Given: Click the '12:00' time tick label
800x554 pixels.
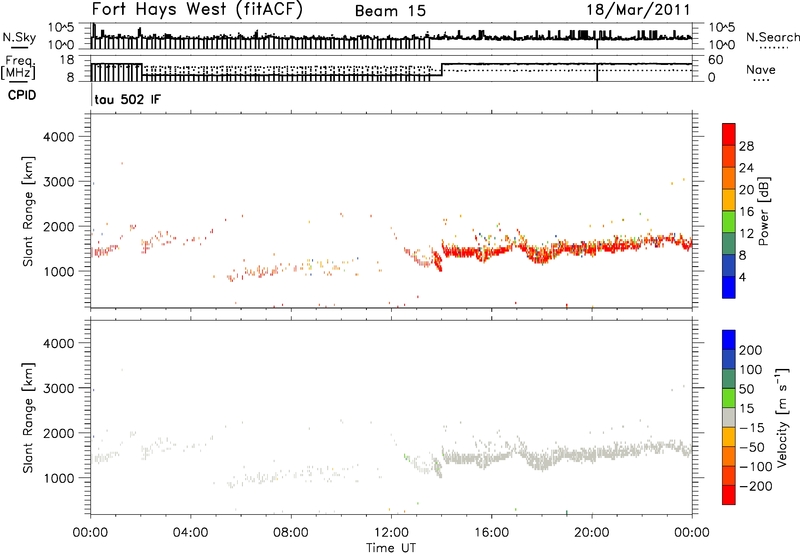Looking at the screenshot, I should coord(391,533).
